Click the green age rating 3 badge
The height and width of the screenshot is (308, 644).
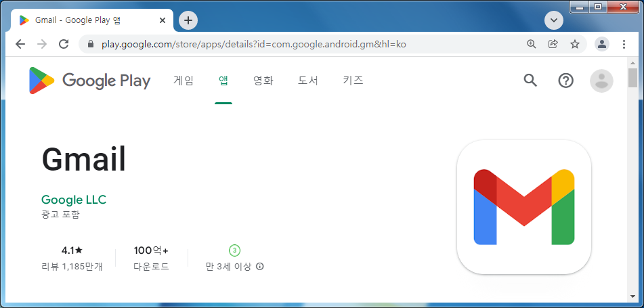pyautogui.click(x=234, y=250)
